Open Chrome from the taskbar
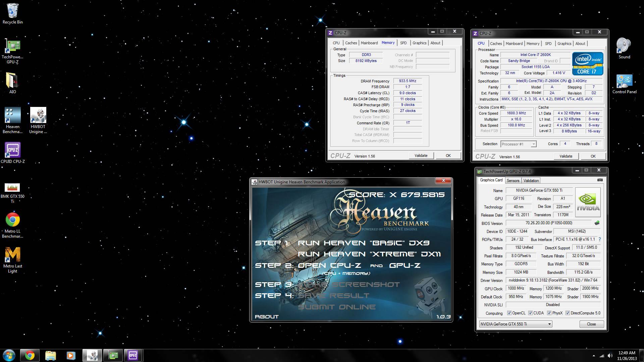The image size is (644, 362). click(30, 355)
